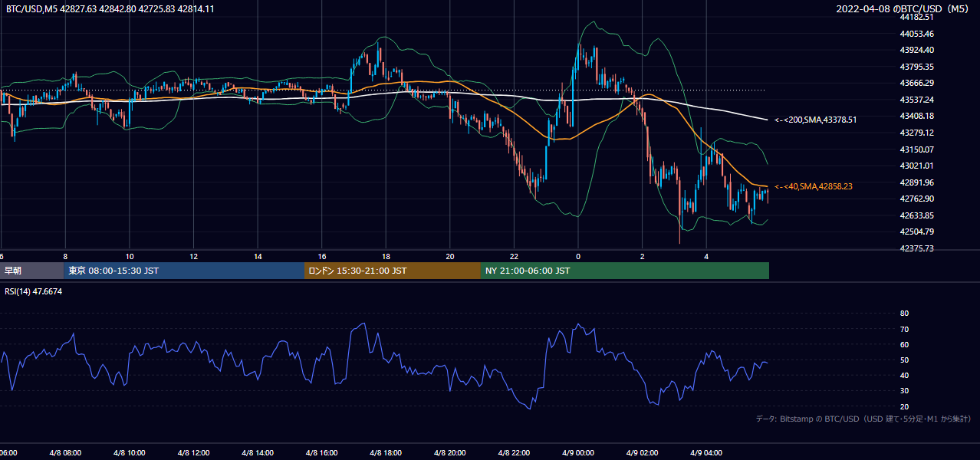Click price axis value 43795.35
Screen dimensions: 980x460
916,67
